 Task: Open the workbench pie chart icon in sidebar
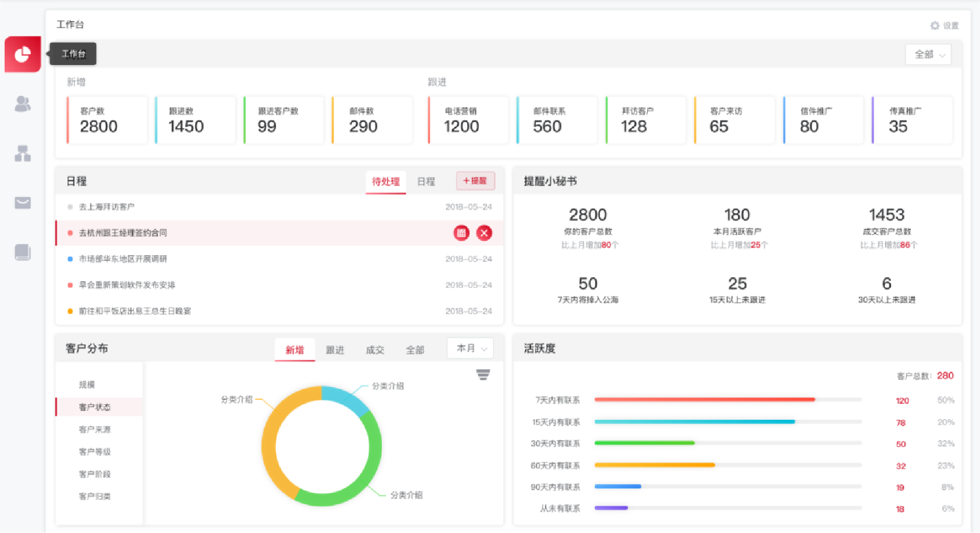22,54
